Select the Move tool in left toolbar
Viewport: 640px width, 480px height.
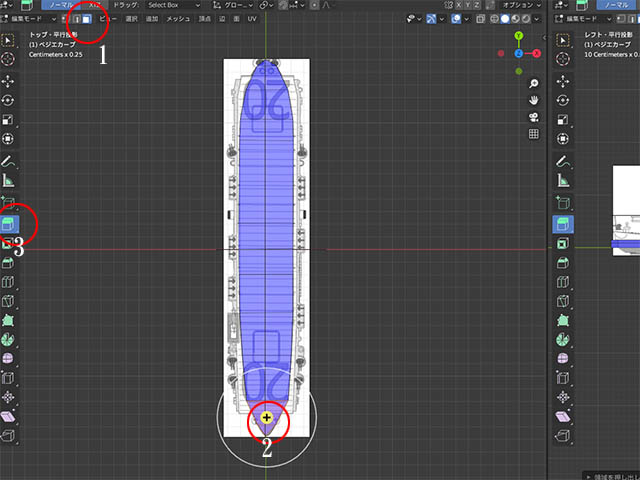pyautogui.click(x=9, y=81)
